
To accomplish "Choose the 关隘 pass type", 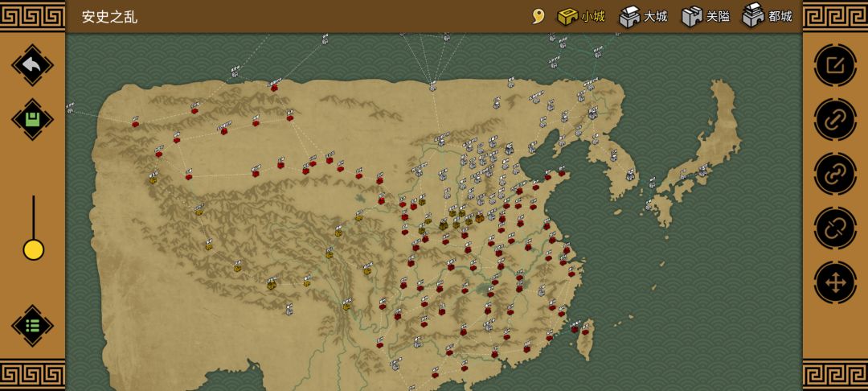I will pyautogui.click(x=706, y=16).
